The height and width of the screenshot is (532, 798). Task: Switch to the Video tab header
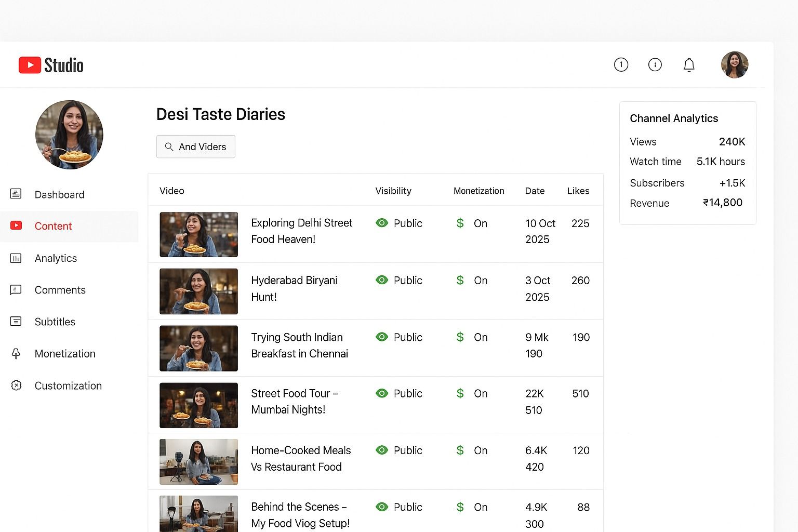(172, 191)
